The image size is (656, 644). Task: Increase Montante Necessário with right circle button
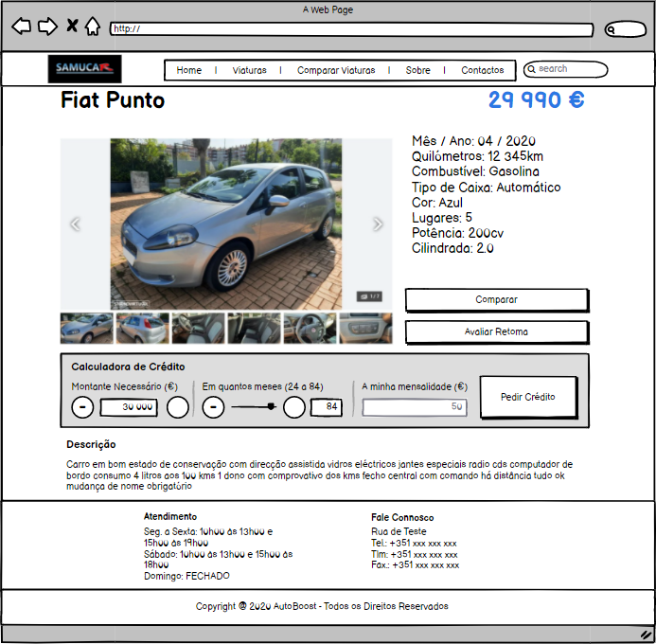(178, 407)
